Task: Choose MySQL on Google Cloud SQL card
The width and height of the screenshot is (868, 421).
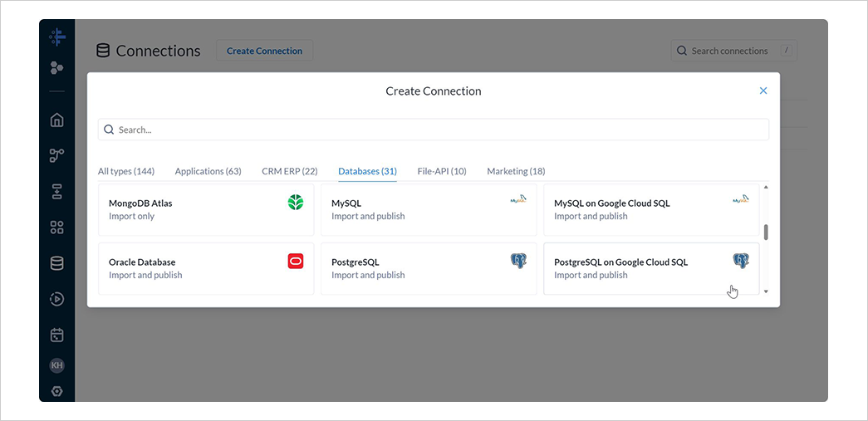Action: (x=651, y=210)
